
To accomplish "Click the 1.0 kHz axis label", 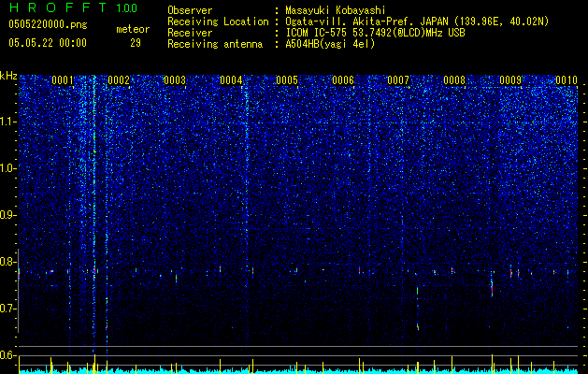I will click(x=8, y=168).
